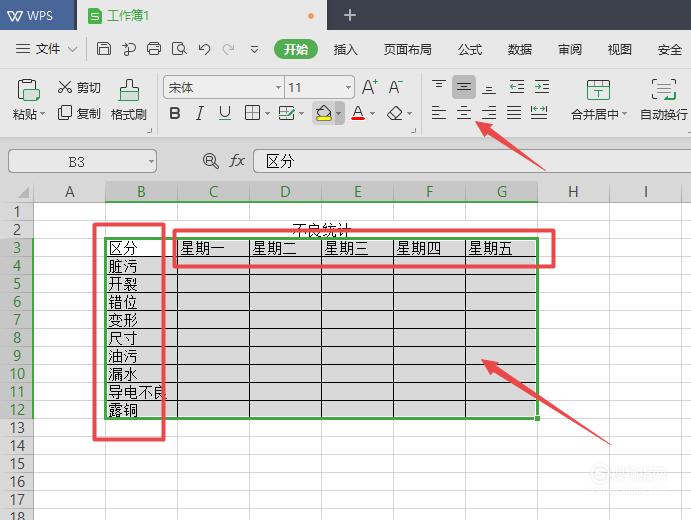
Task: Justify text in selected cells
Action: click(x=514, y=113)
